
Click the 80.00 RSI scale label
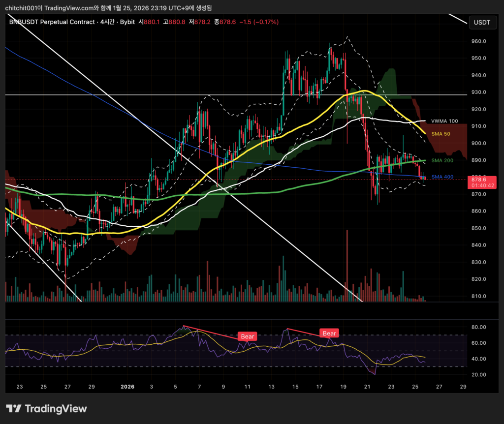click(479, 327)
